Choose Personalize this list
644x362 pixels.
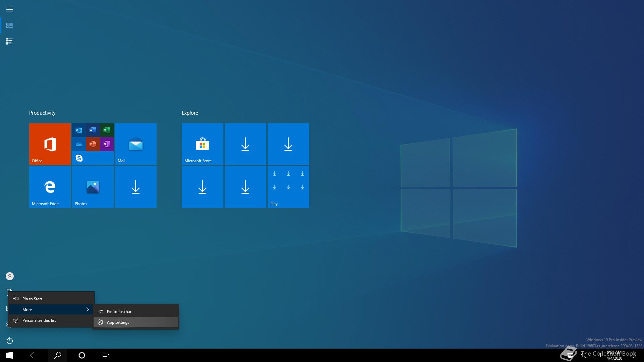point(51,320)
